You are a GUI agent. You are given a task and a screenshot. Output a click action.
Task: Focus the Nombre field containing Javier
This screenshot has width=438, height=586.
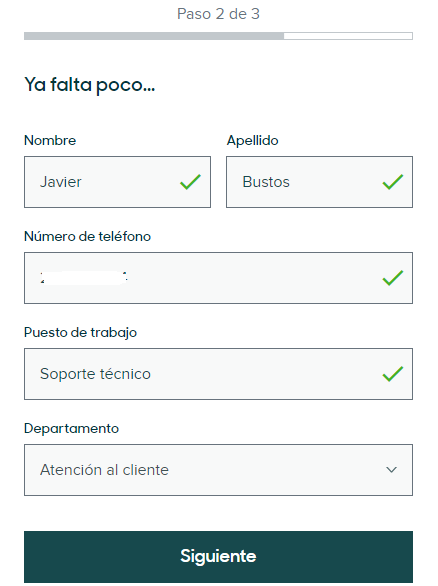(x=117, y=182)
